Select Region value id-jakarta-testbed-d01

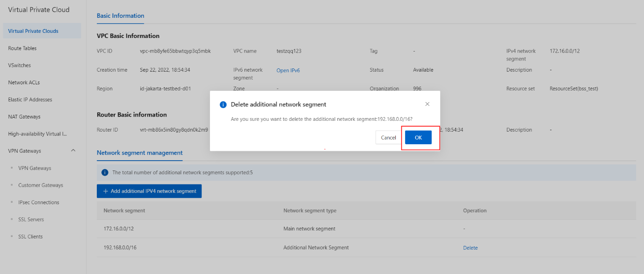[166, 89]
